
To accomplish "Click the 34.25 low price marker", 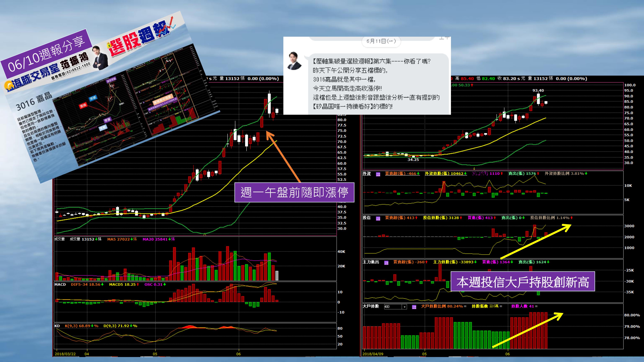I will pos(413,160).
